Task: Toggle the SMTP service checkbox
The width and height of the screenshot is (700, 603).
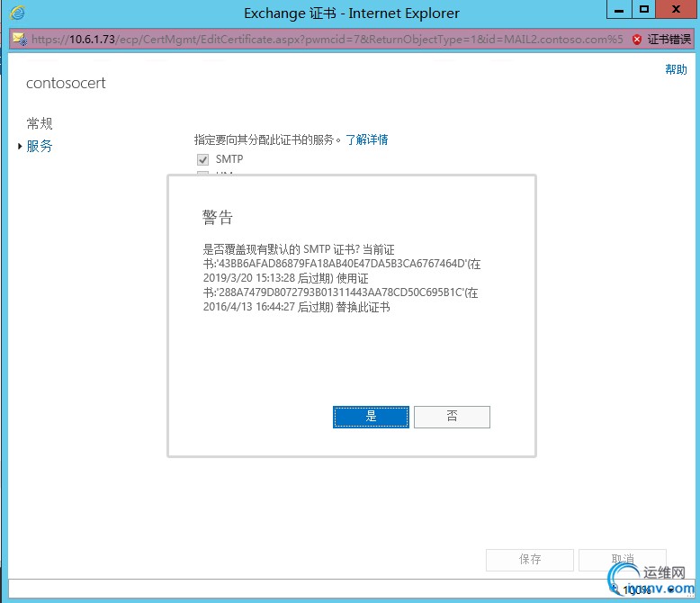Action: click(x=202, y=159)
